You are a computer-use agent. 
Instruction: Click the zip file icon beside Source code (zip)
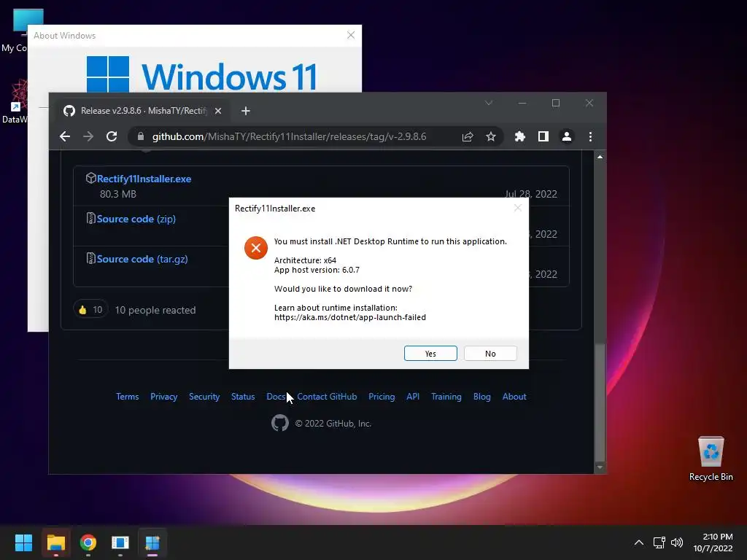tap(90, 218)
